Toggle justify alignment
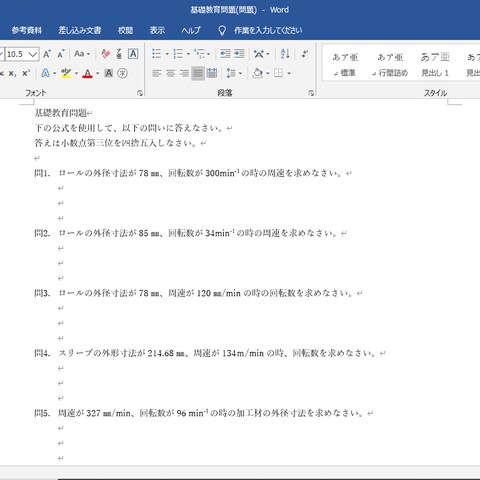480x480 pixels. pos(198,73)
